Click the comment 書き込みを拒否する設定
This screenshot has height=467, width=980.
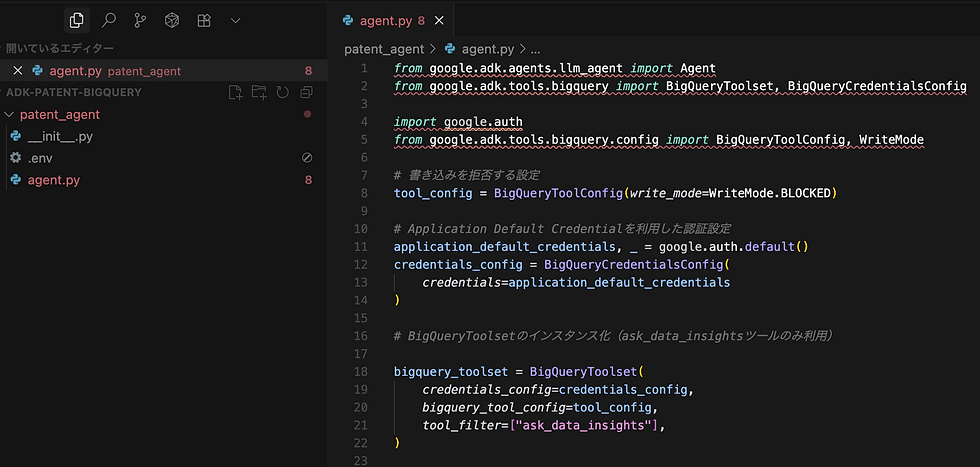pos(474,175)
